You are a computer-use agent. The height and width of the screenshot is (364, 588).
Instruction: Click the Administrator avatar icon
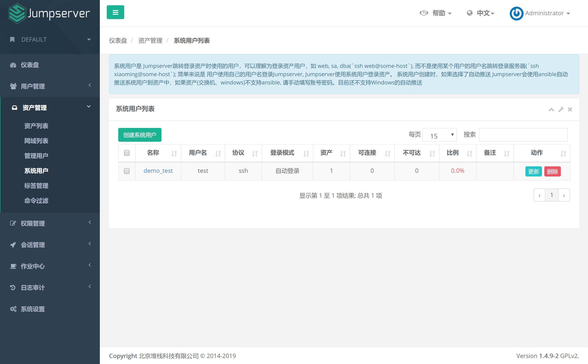click(x=516, y=14)
